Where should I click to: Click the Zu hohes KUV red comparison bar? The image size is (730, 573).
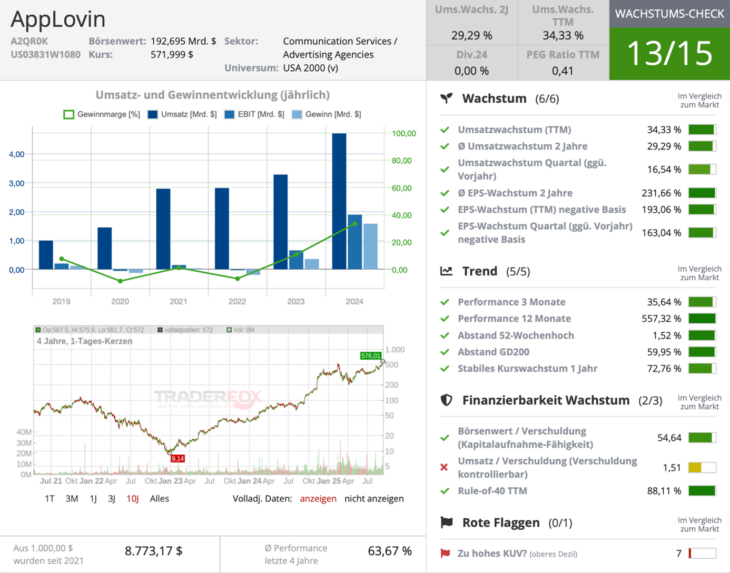[702, 553]
